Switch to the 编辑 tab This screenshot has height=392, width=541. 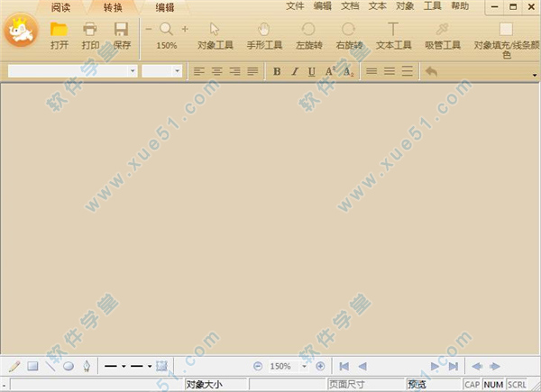pyautogui.click(x=165, y=7)
